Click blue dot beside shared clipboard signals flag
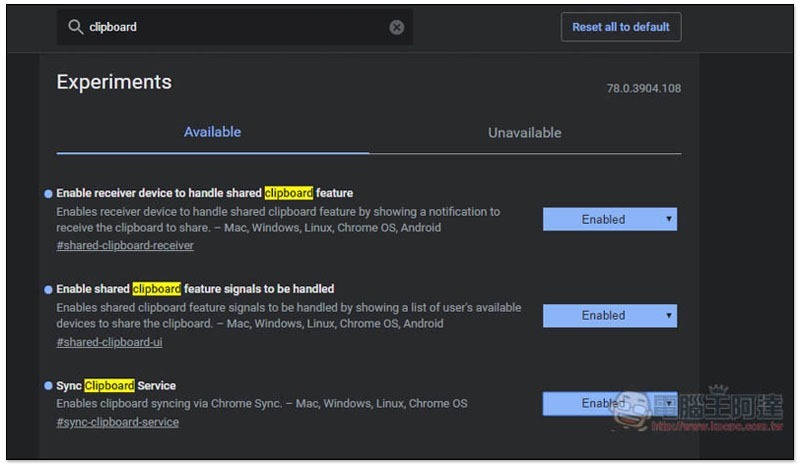This screenshot has height=465, width=800. (x=48, y=289)
